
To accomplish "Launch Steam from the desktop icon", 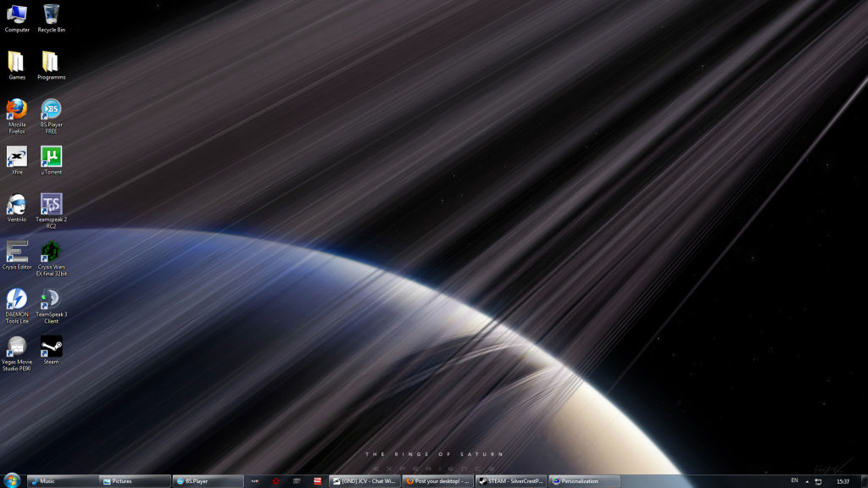I will 52,347.
